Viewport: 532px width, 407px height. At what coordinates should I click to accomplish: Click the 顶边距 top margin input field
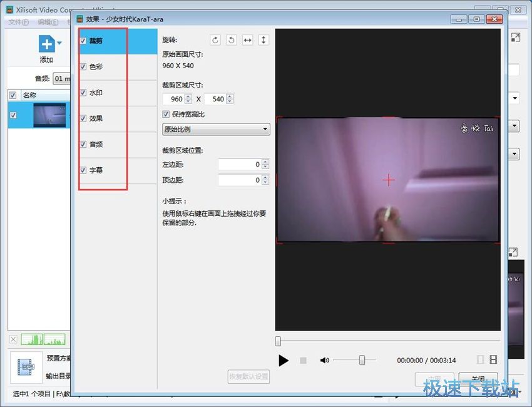(x=240, y=180)
